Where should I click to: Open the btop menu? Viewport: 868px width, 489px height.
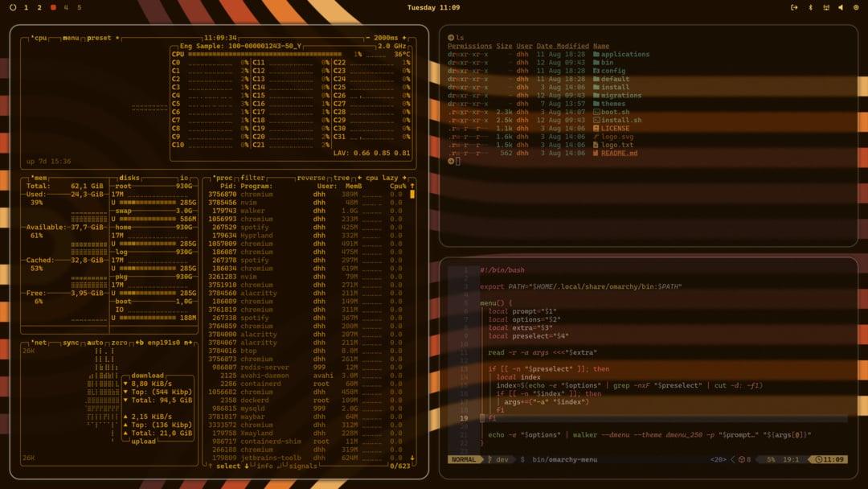72,37
